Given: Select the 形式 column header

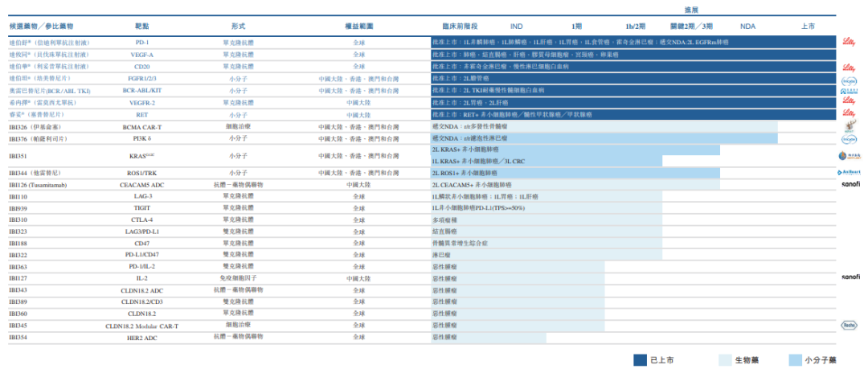Looking at the screenshot, I should 238,26.
